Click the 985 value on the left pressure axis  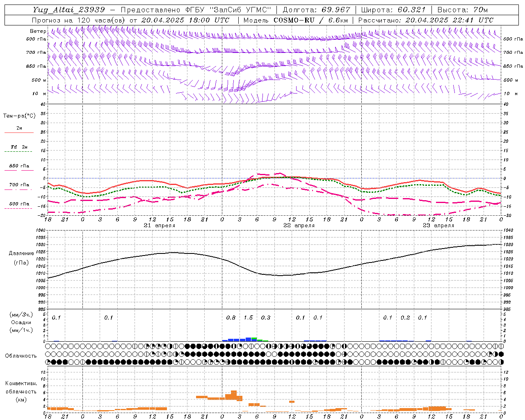[x=42, y=309]
